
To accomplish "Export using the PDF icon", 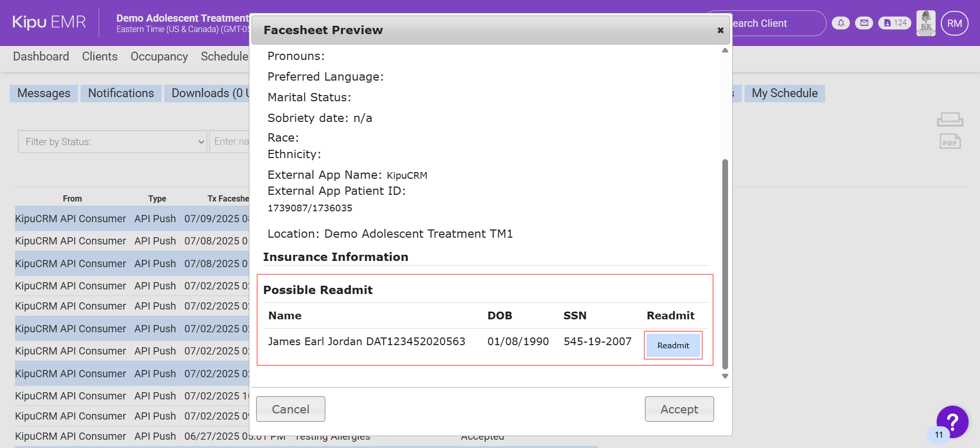I will [x=950, y=142].
